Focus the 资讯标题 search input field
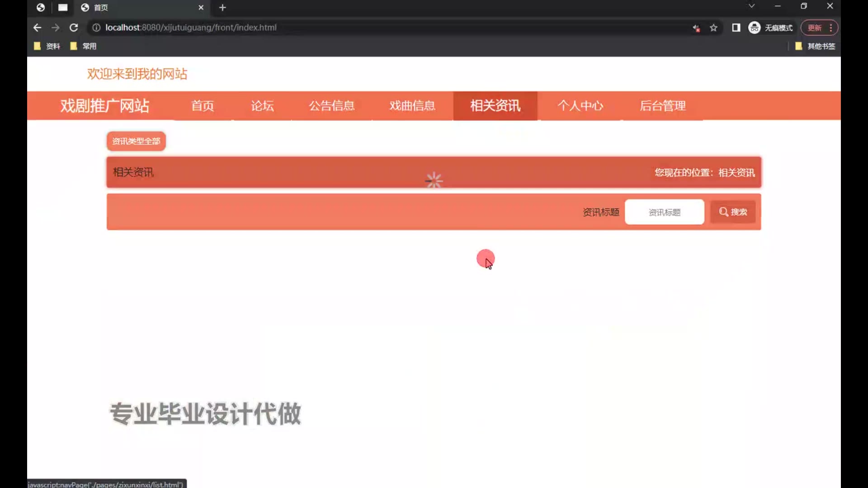The image size is (868, 488). point(664,212)
